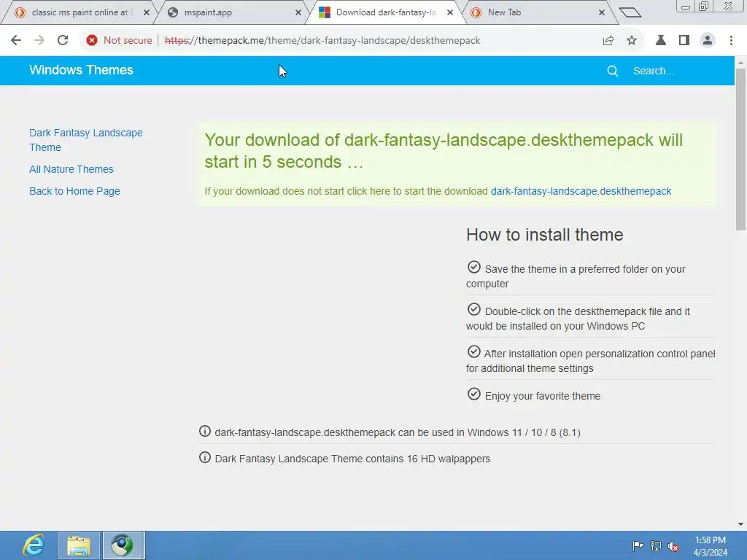Open the network tray icon
This screenshot has height=560, width=747.
(656, 545)
